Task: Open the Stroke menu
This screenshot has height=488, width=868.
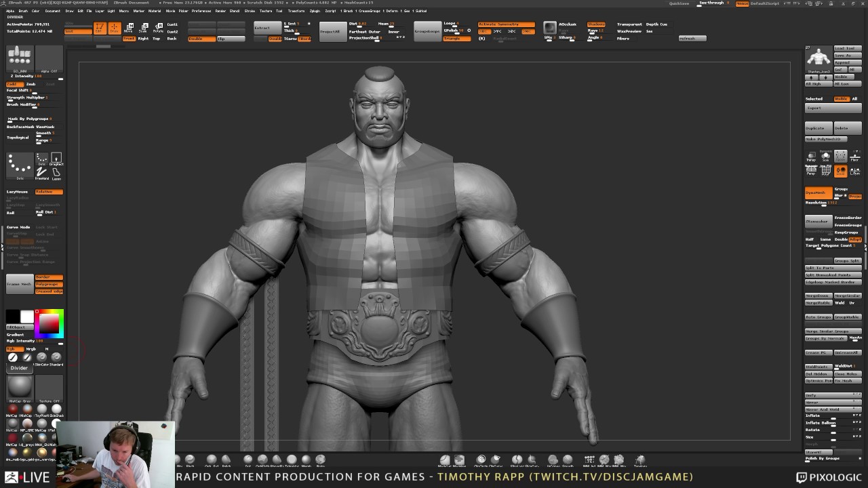Action: (250, 11)
